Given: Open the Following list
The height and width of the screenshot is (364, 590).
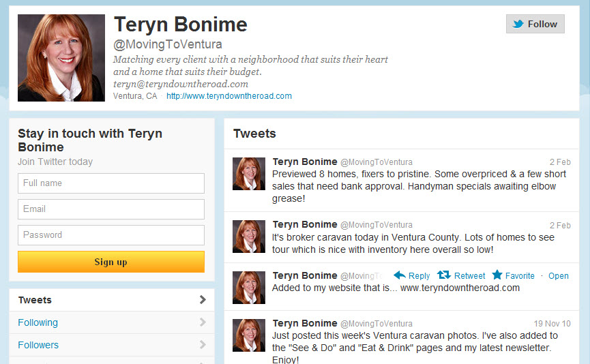Looking at the screenshot, I should click(38, 322).
